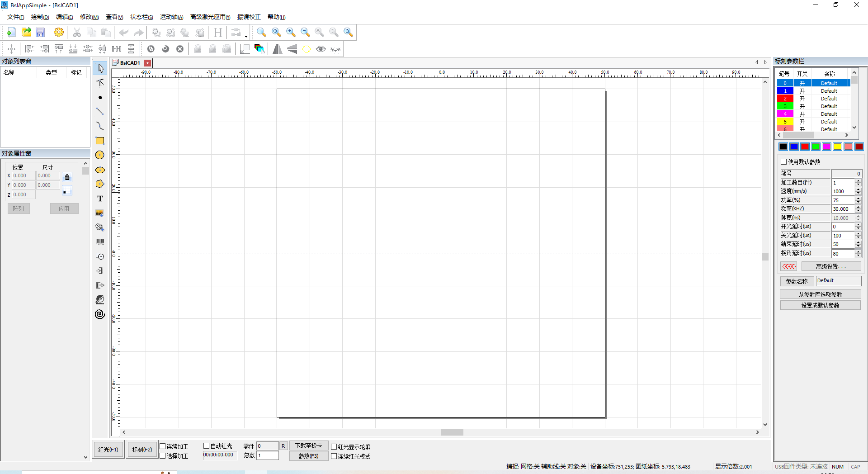The height and width of the screenshot is (474, 868).
Task: Enable the 选择加工 checkbox
Action: pos(163,455)
